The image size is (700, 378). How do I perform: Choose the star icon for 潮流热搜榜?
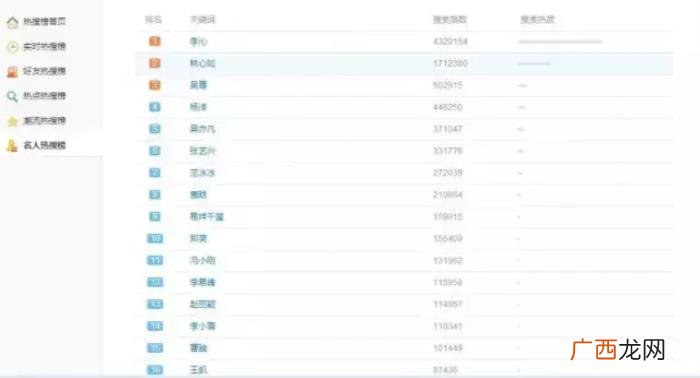(12, 120)
